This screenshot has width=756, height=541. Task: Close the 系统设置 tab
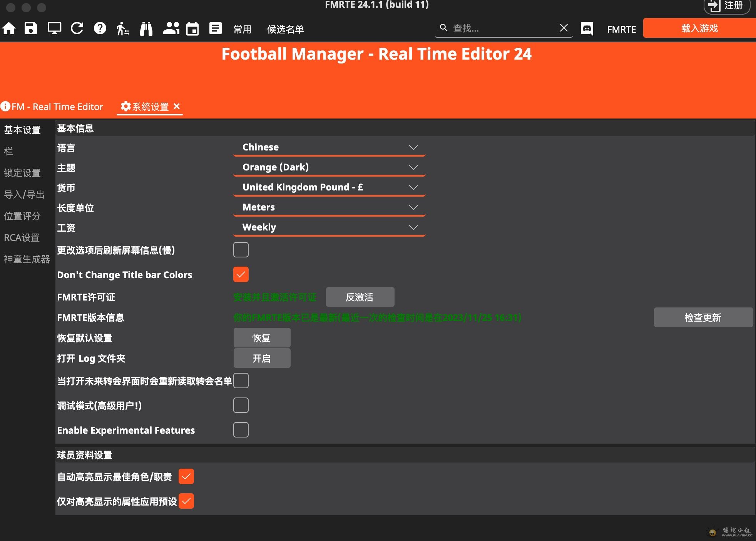tap(177, 106)
